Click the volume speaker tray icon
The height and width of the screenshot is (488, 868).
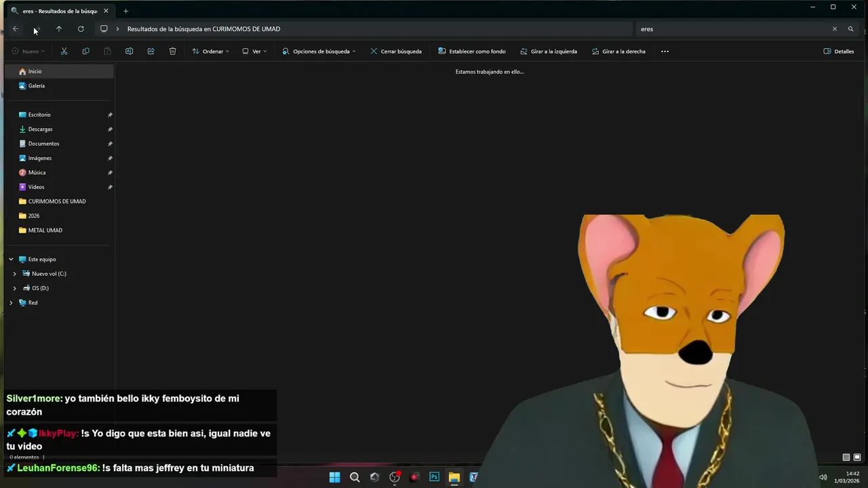823,477
